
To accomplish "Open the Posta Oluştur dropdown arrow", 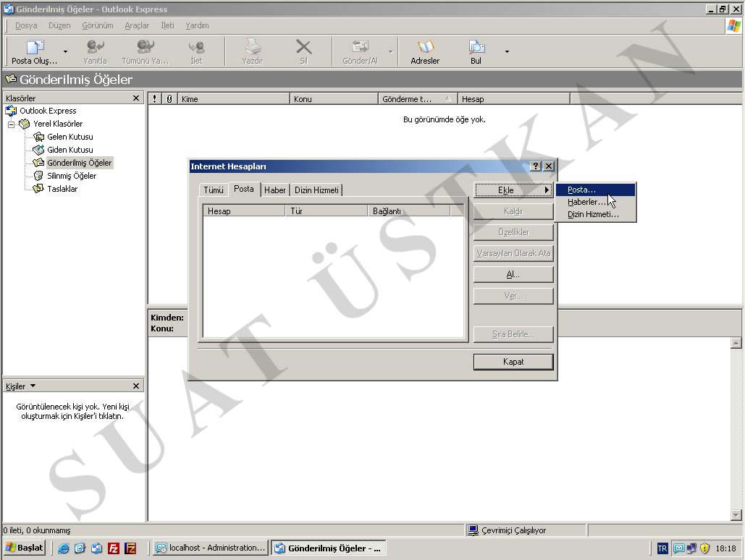I will tap(65, 51).
